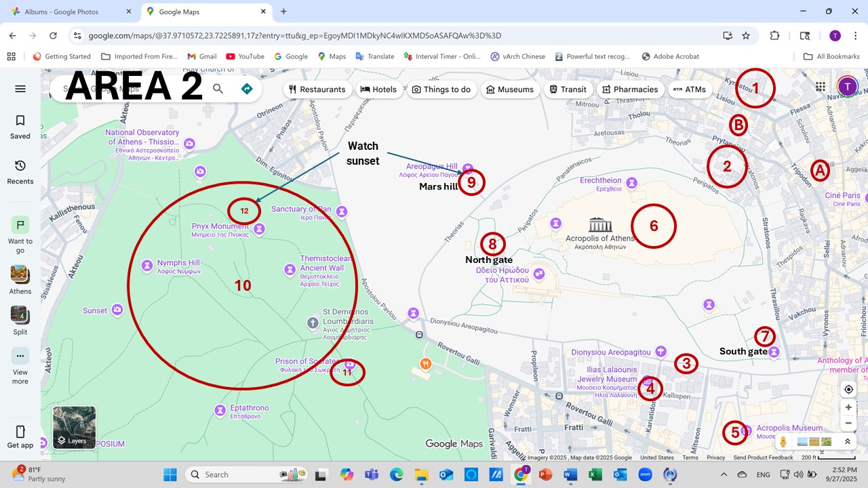Reload the current page
This screenshot has width=868, height=488.
point(53,36)
